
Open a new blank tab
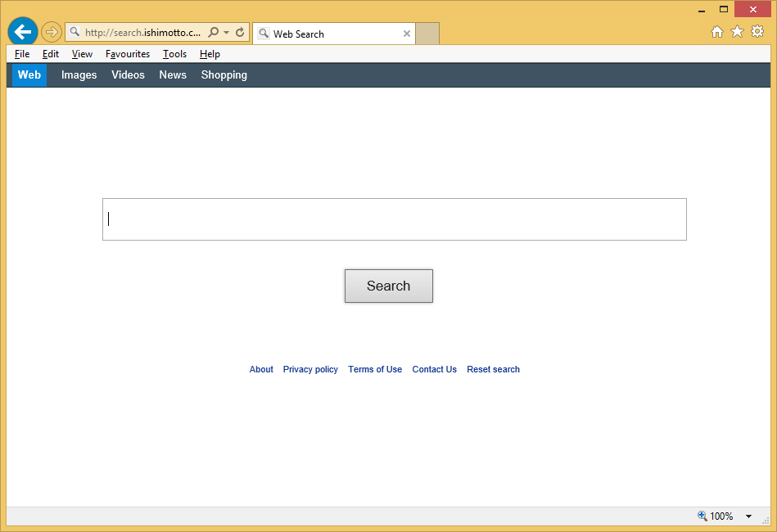click(x=427, y=34)
